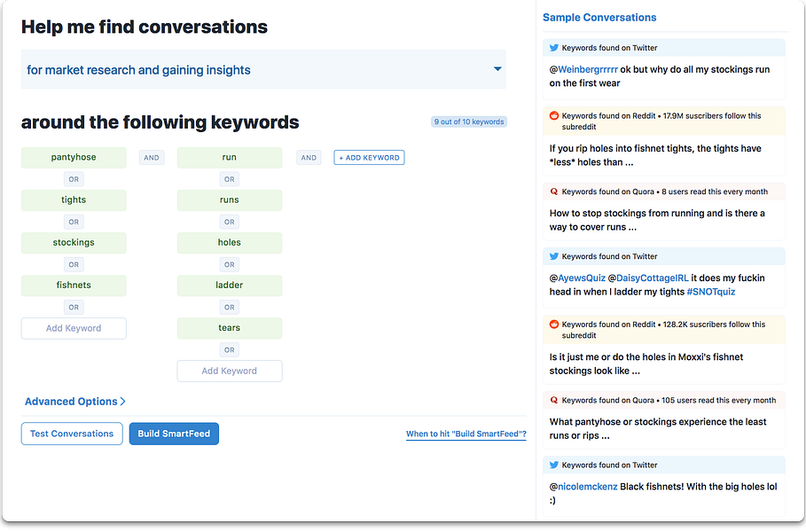Click the Twitter icon above the Weinbergrrrrr tweet
The width and height of the screenshot is (806, 532).
[x=553, y=48]
